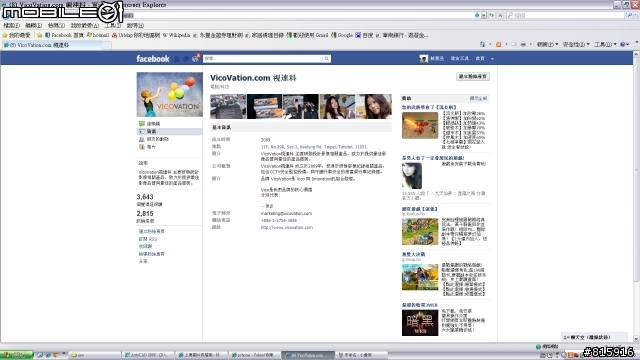Open user profile avatar in Facebook bar
Viewport: 640px width, 360px height.
(x=424, y=58)
